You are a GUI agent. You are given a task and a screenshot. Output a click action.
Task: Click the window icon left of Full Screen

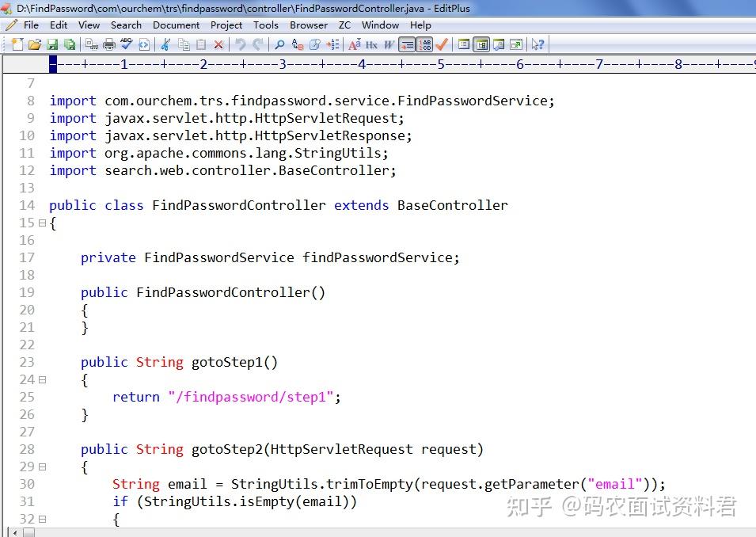(x=499, y=44)
